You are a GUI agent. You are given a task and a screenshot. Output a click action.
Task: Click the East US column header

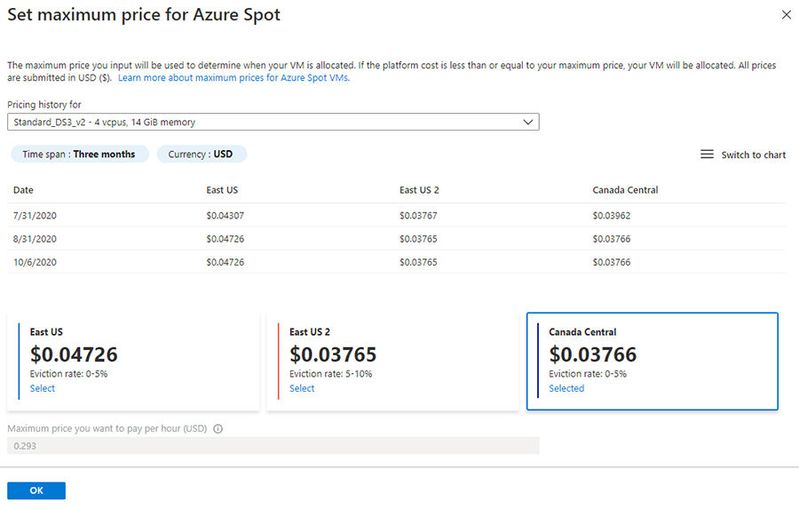(x=222, y=190)
